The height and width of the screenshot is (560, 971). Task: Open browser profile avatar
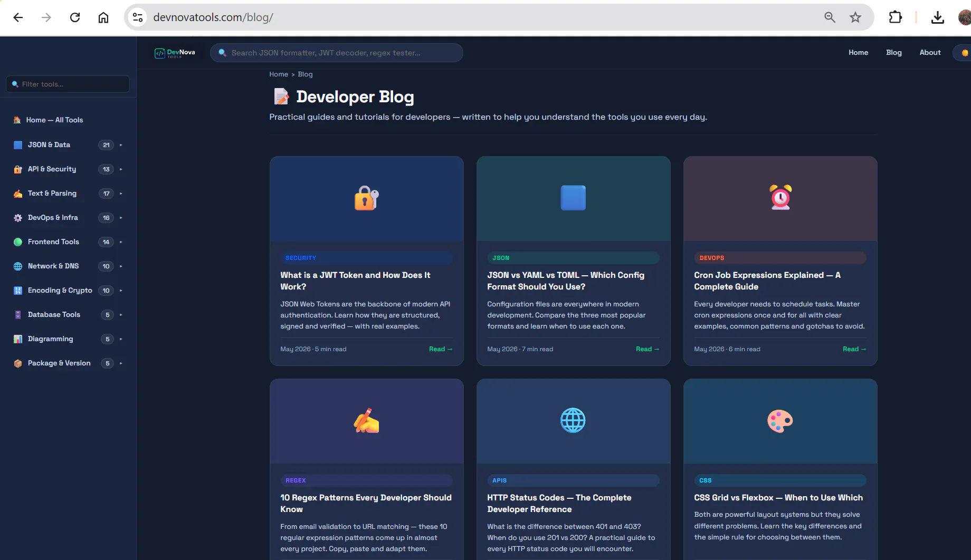coord(965,17)
